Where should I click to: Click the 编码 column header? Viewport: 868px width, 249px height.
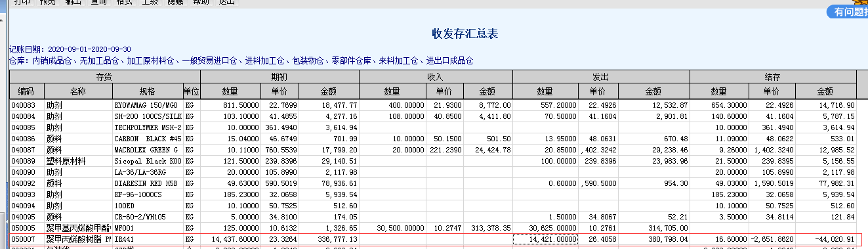point(26,91)
